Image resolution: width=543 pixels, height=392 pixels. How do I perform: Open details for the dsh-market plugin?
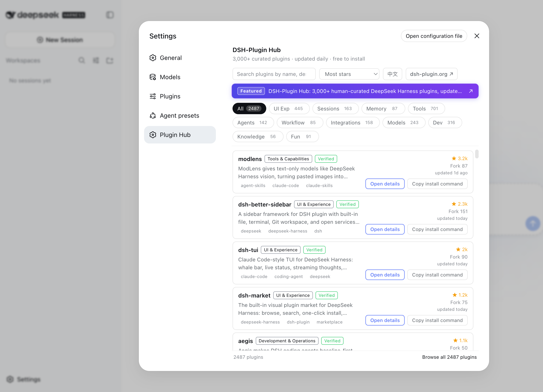pyautogui.click(x=385, y=320)
